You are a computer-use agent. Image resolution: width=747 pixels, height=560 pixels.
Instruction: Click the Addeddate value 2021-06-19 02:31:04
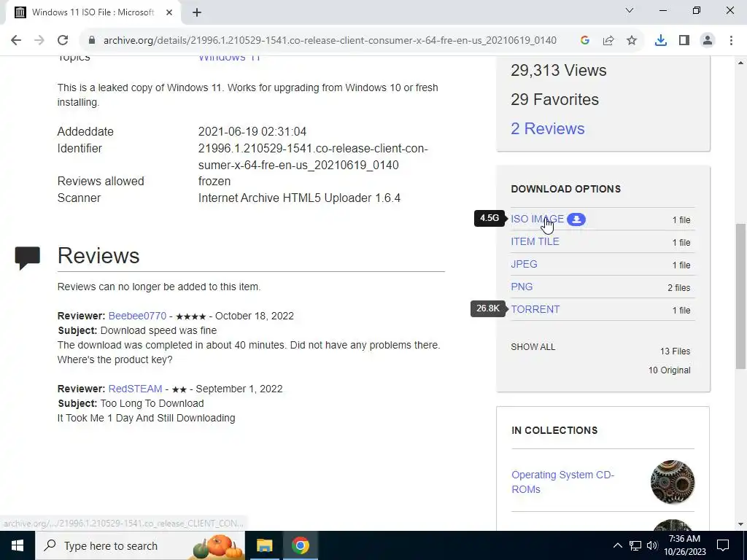coord(252,132)
